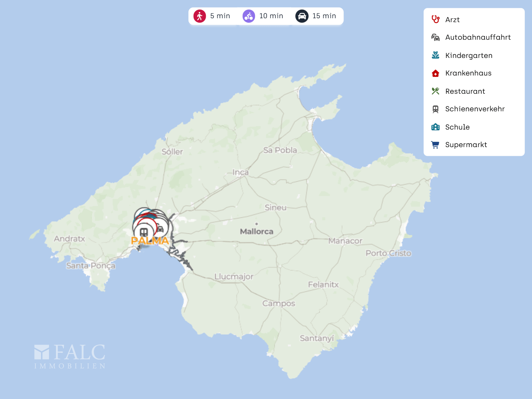This screenshot has width=532, height=399.
Task: Click the Arzt stethoscope icon
Action: tap(435, 20)
